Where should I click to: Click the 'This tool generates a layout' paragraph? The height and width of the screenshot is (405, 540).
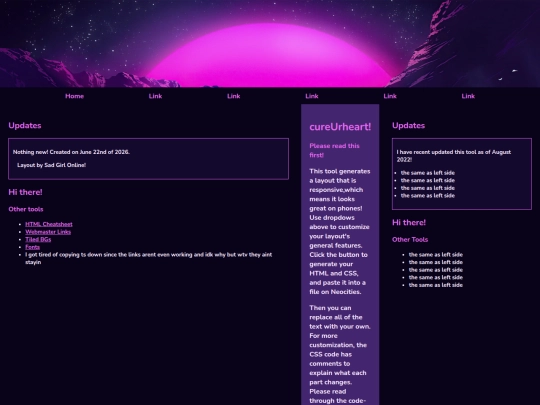pos(340,231)
